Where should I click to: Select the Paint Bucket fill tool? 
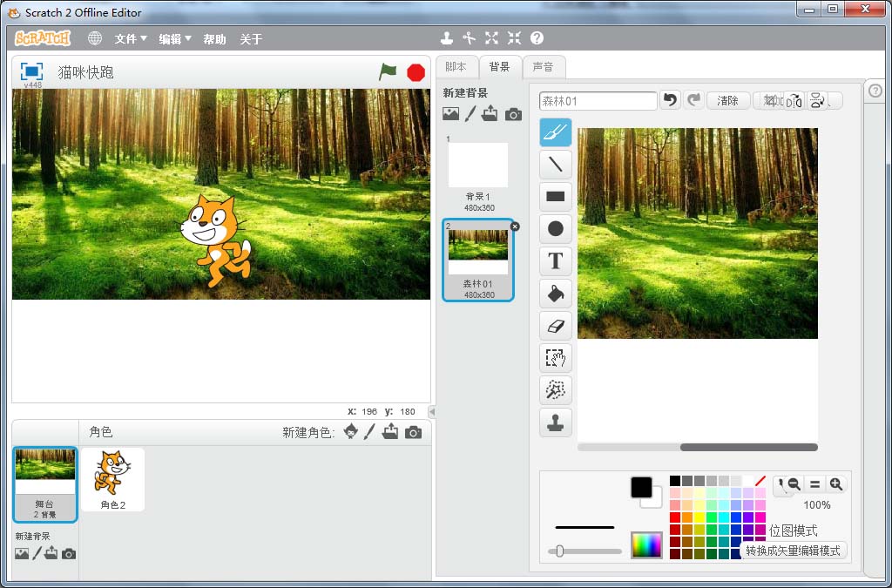556,294
